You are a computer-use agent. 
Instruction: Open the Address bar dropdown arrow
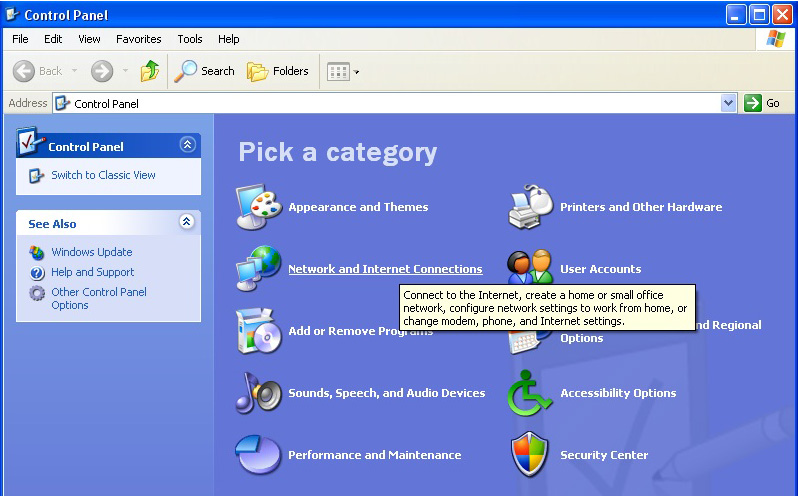pyautogui.click(x=728, y=103)
